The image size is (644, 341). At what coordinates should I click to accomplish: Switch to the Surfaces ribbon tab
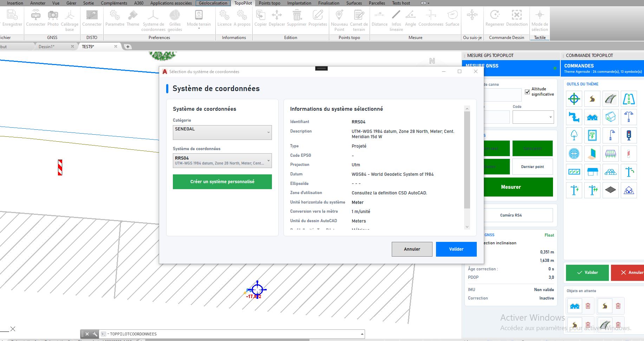click(354, 3)
